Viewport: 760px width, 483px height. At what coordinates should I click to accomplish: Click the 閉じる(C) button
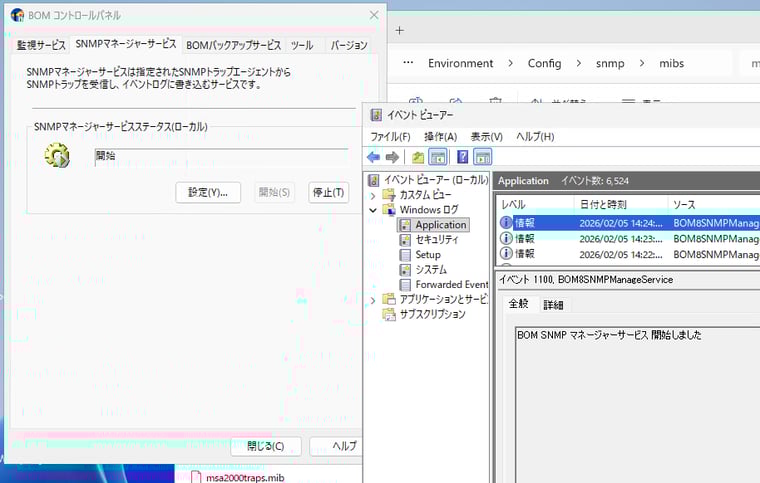(266, 446)
